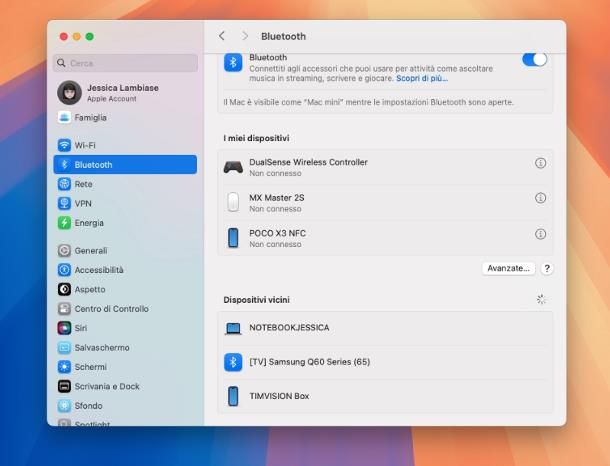Open Energia settings
The image size is (610, 466).
coord(125,223)
